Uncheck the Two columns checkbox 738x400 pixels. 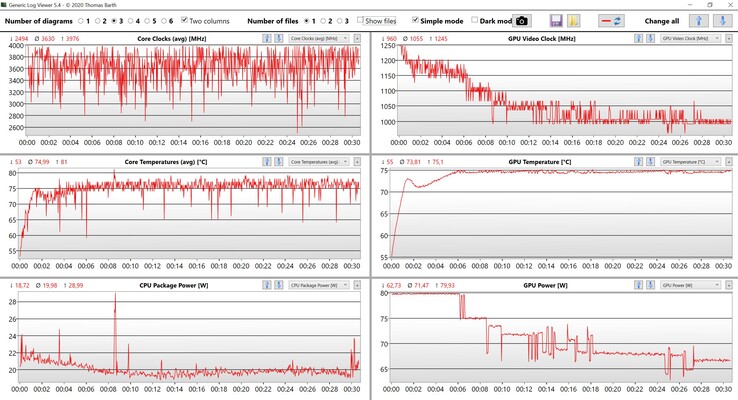(184, 20)
